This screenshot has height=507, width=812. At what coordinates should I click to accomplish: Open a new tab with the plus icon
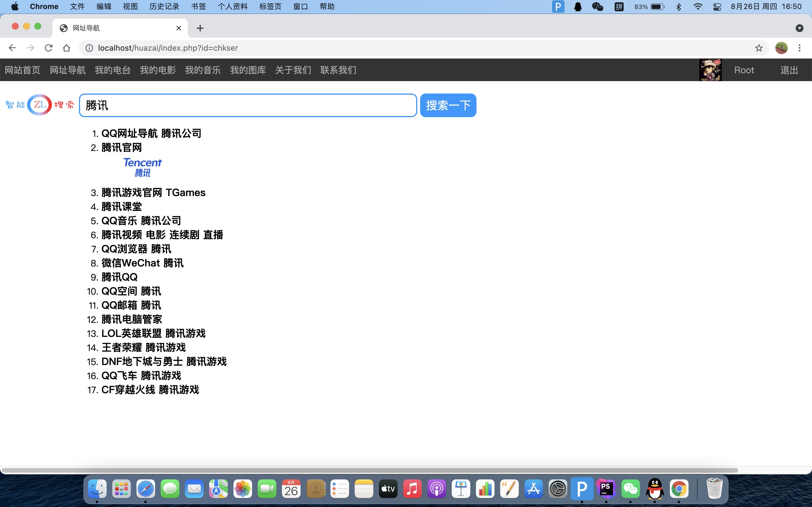coord(200,28)
